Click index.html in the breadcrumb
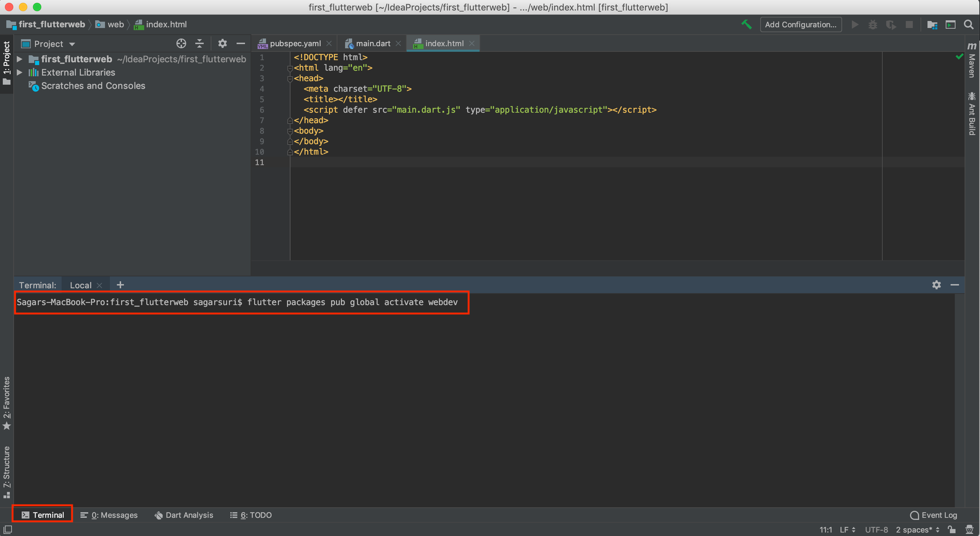Image resolution: width=980 pixels, height=536 pixels. 161,24
